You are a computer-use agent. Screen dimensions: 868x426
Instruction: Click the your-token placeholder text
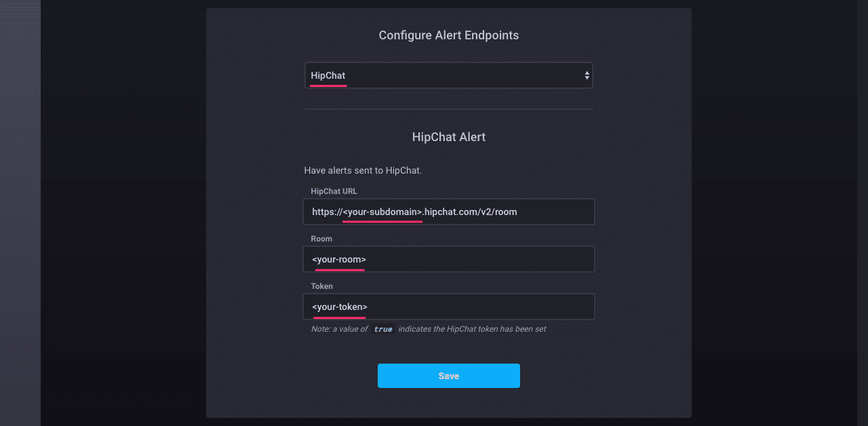click(338, 307)
